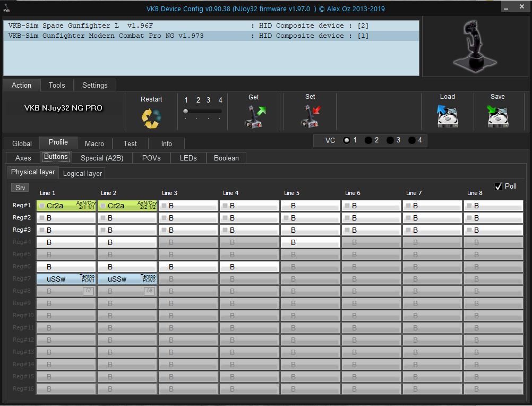This screenshot has height=406, width=532.
Task: Click the 57 badge in Reg#8
Action: (88, 291)
